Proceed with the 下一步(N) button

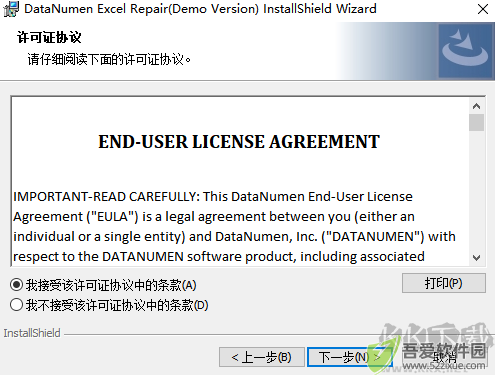(x=349, y=357)
